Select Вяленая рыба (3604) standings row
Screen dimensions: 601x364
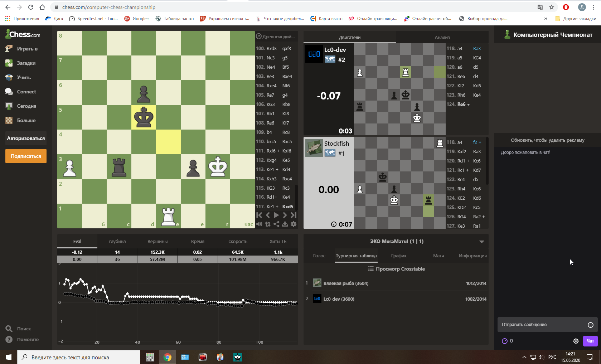coord(396,283)
